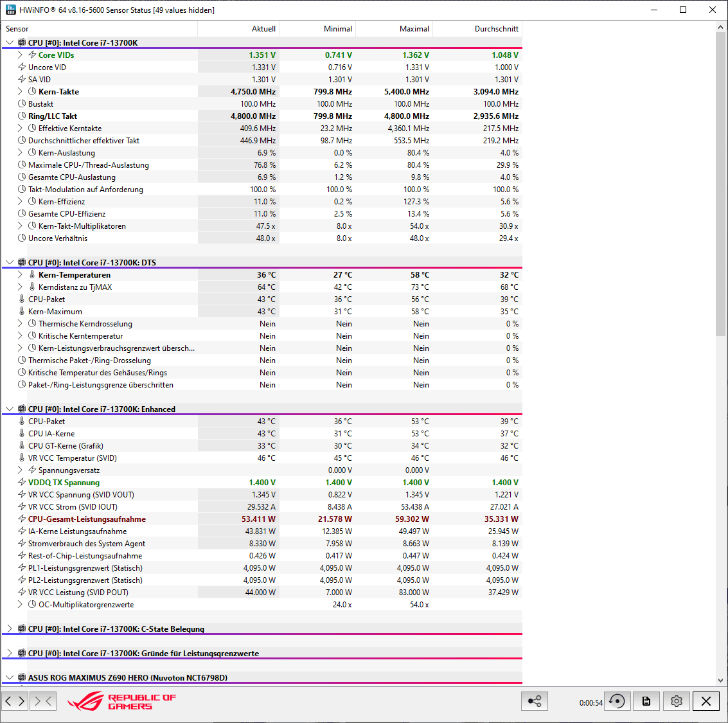This screenshot has width=728, height=723.
Task: Expand the OC-Multiplikatorgrenzwerte row
Action: [19, 604]
